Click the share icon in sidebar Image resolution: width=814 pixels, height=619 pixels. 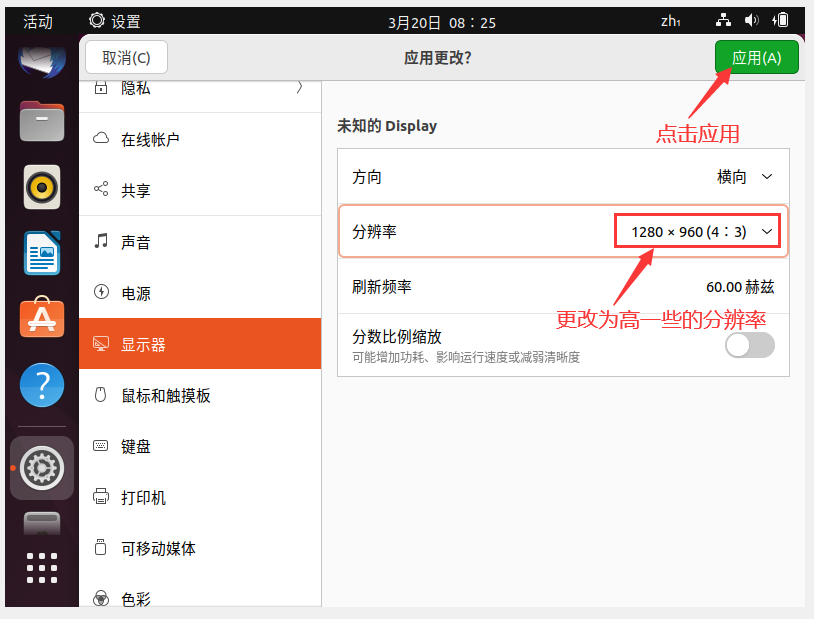tap(101, 189)
